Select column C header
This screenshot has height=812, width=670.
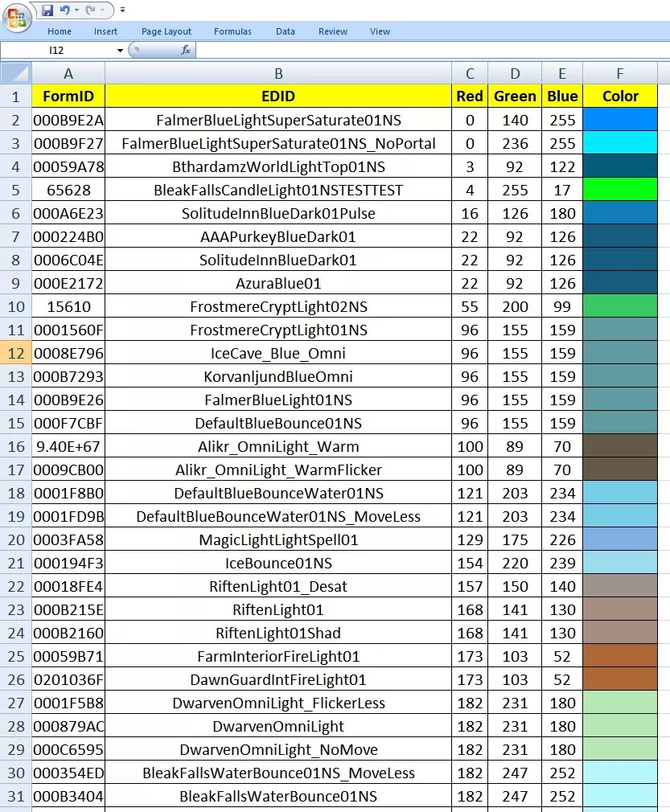point(470,73)
